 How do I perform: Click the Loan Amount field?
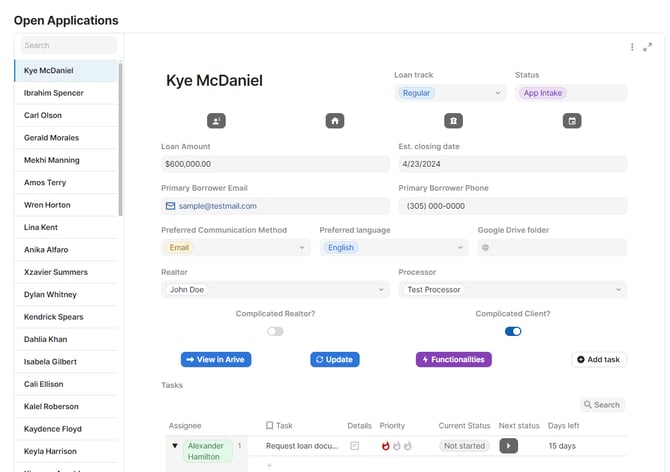[275, 164]
